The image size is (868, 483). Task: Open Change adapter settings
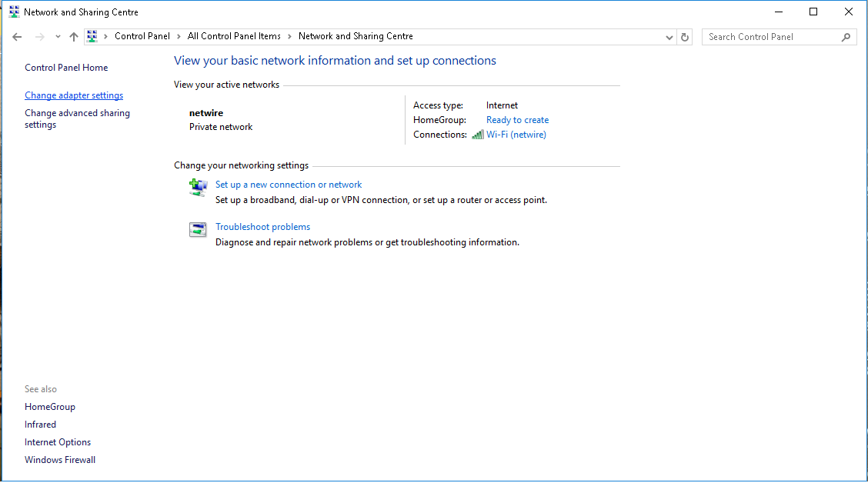pos(74,95)
